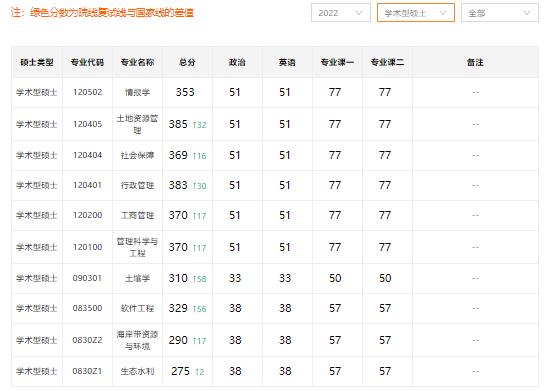The height and width of the screenshot is (391, 545).
Task: Click 英语 score 38 in 软件工程 row
Action: tap(285, 308)
